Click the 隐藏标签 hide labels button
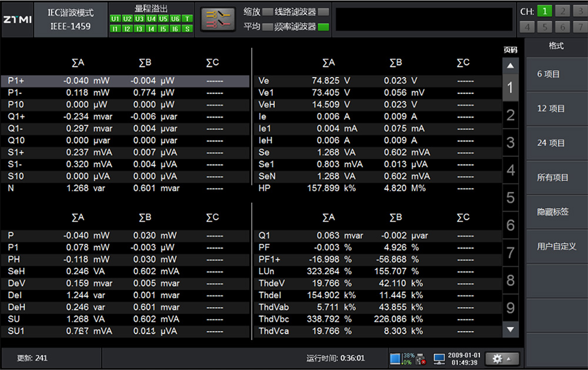 (553, 212)
